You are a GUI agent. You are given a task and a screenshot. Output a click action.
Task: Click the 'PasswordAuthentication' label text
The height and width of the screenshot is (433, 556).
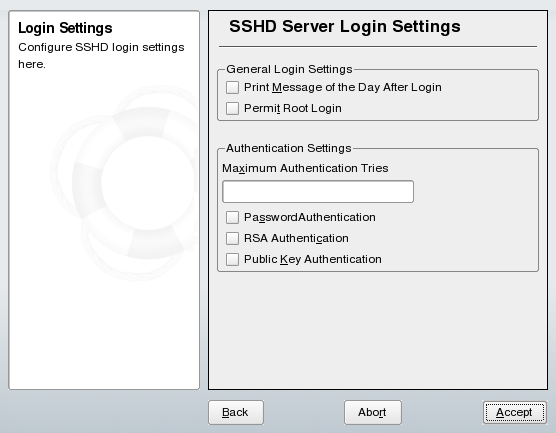click(310, 217)
